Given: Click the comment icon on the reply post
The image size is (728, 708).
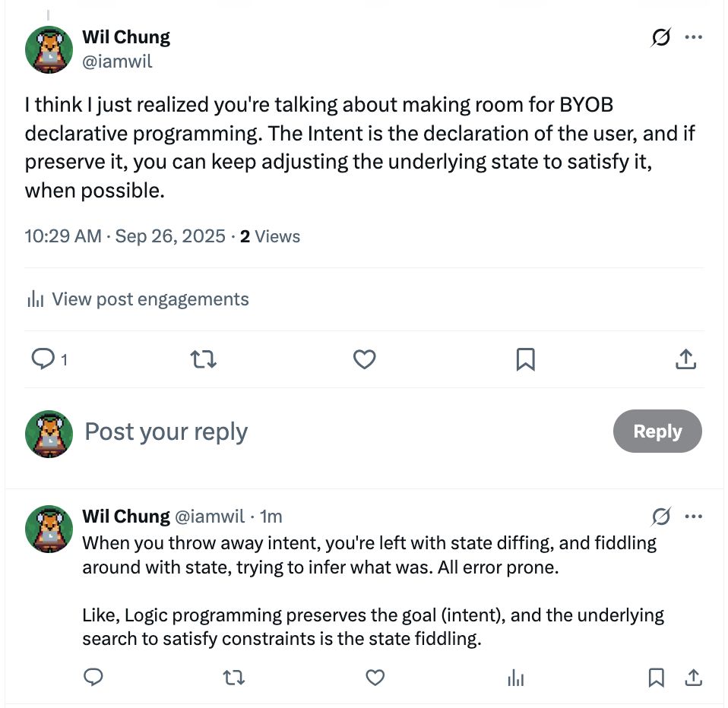Looking at the screenshot, I should click(x=93, y=677).
